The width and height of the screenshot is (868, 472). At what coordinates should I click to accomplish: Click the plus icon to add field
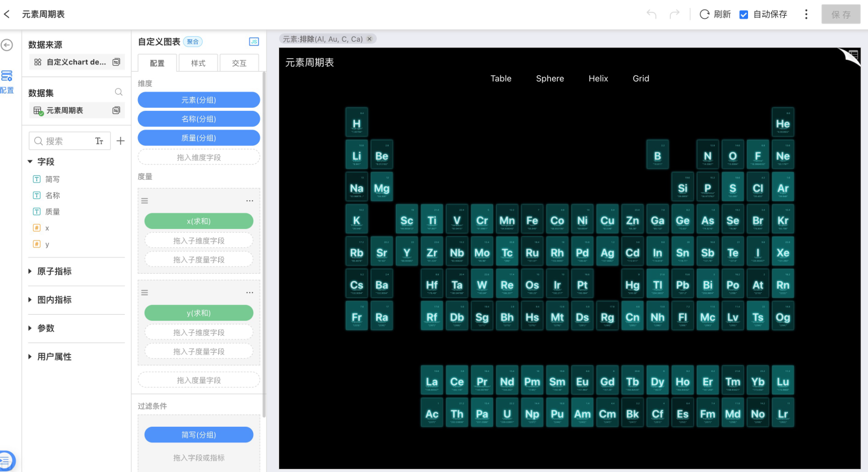click(121, 141)
